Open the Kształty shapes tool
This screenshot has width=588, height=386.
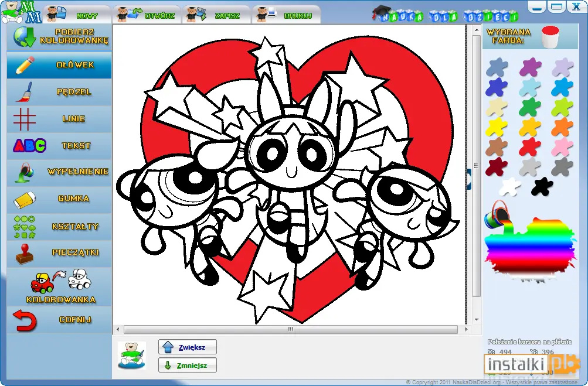[59, 227]
